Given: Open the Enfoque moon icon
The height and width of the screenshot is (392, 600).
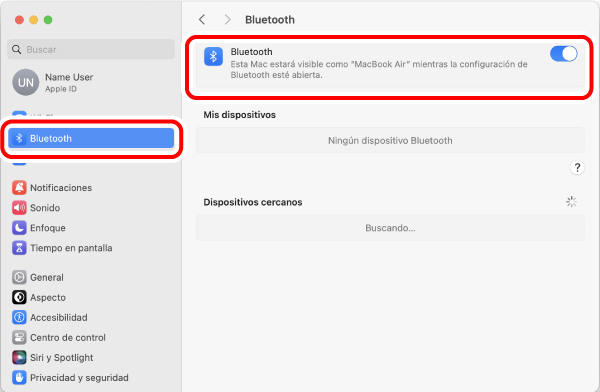Looking at the screenshot, I should 19,228.
